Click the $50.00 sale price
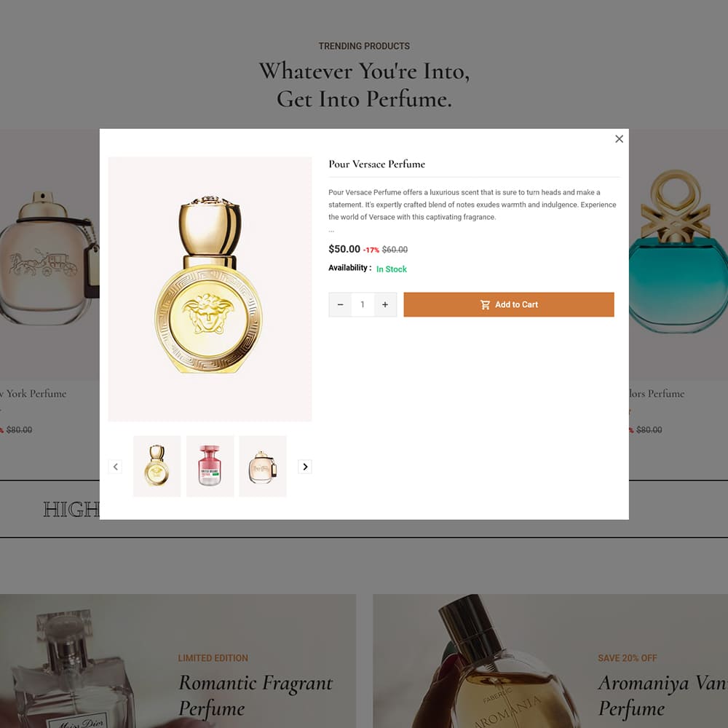This screenshot has height=728, width=728. 344,249
